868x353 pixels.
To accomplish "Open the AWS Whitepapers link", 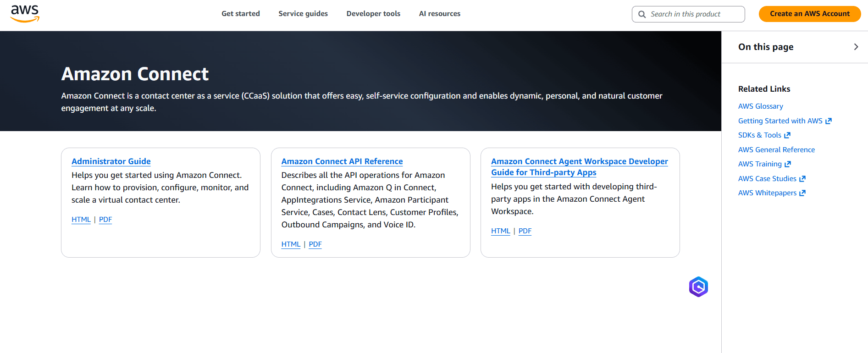I will pos(767,193).
